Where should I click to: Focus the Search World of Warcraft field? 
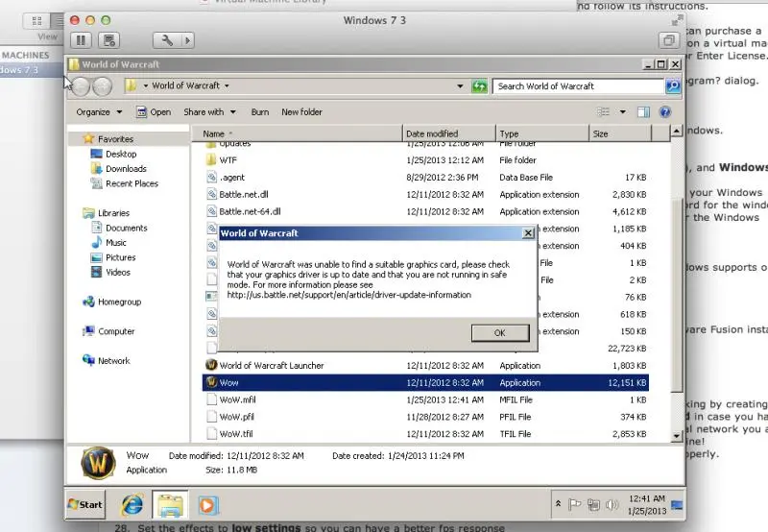click(578, 86)
